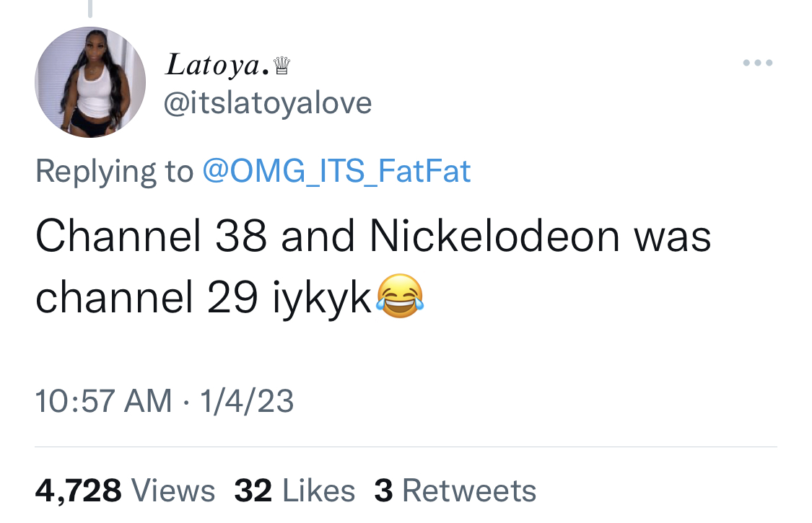
Task: Click the crown emoji beside Latoya's name
Action: tap(281, 66)
